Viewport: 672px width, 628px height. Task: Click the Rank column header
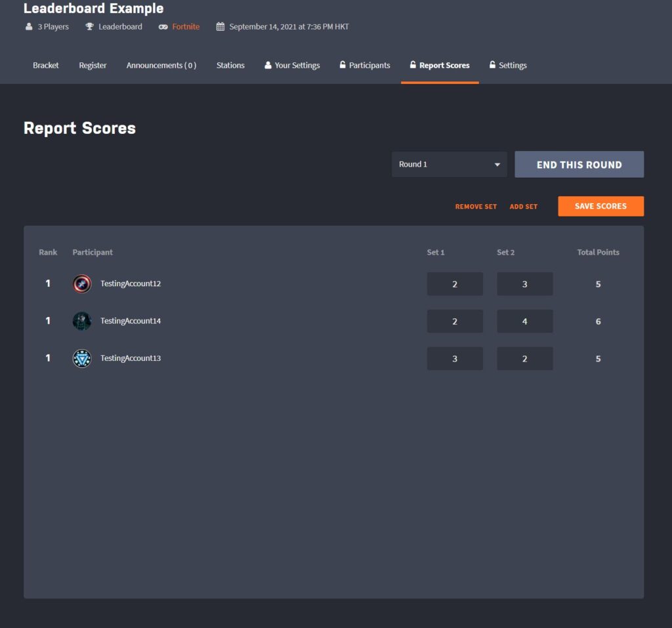click(47, 252)
